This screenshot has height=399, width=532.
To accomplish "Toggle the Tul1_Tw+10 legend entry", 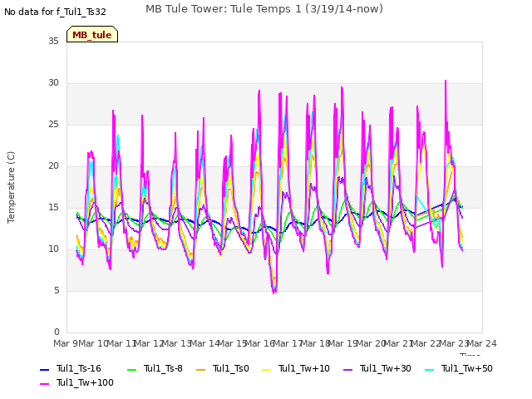I will pos(296,368).
